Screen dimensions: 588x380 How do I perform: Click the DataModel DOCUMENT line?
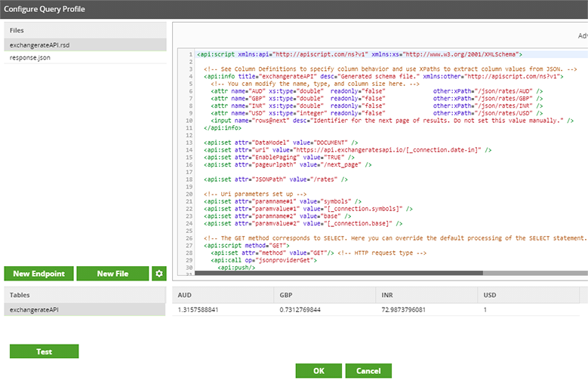[x=281, y=142]
